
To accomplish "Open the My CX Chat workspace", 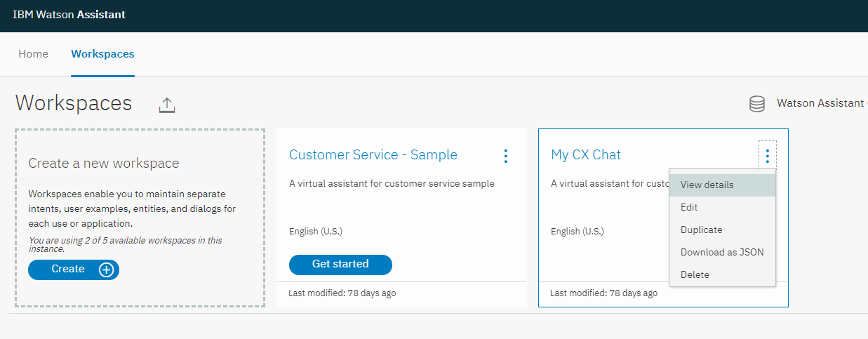I will pos(586,155).
